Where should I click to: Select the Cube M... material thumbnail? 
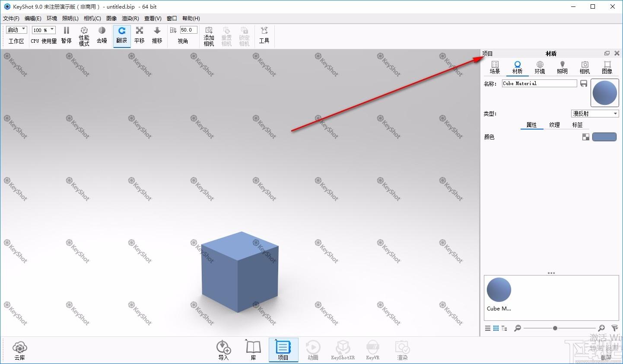coord(499,294)
